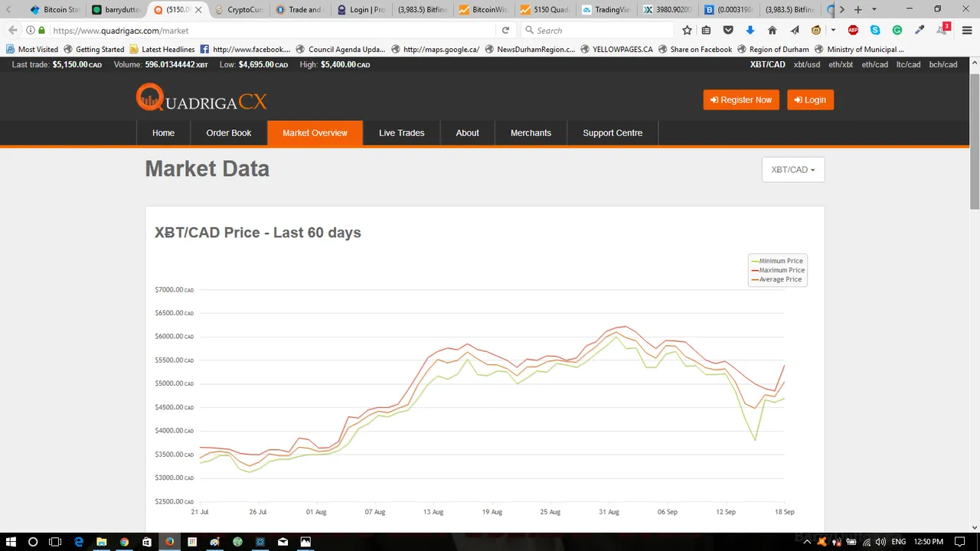Click the Login button
This screenshot has height=551, width=980.
click(x=810, y=100)
